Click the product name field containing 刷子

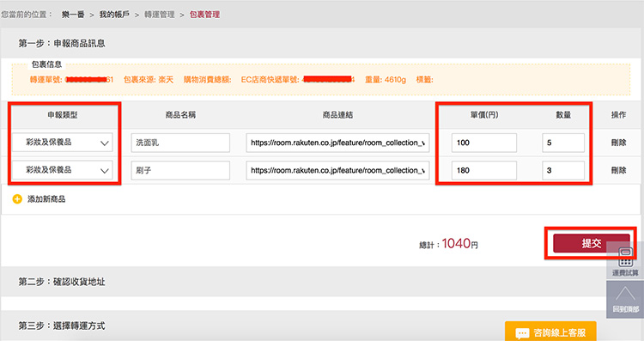click(180, 170)
